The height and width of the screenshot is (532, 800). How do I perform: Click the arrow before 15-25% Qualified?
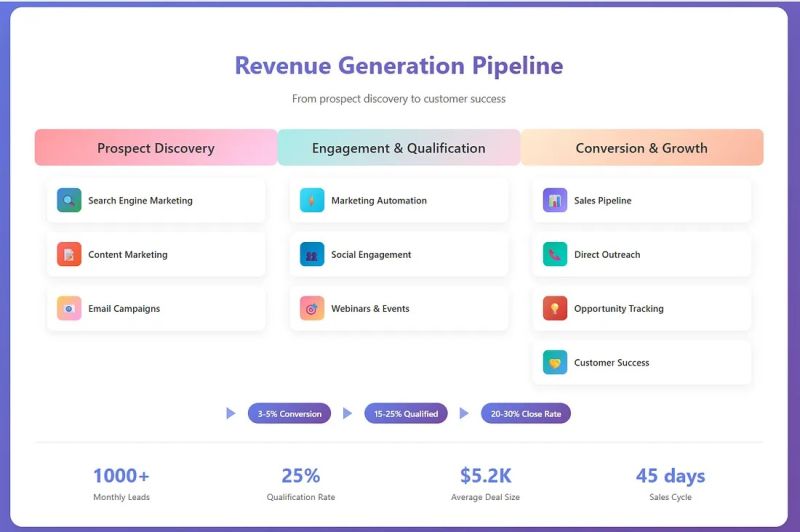click(347, 413)
